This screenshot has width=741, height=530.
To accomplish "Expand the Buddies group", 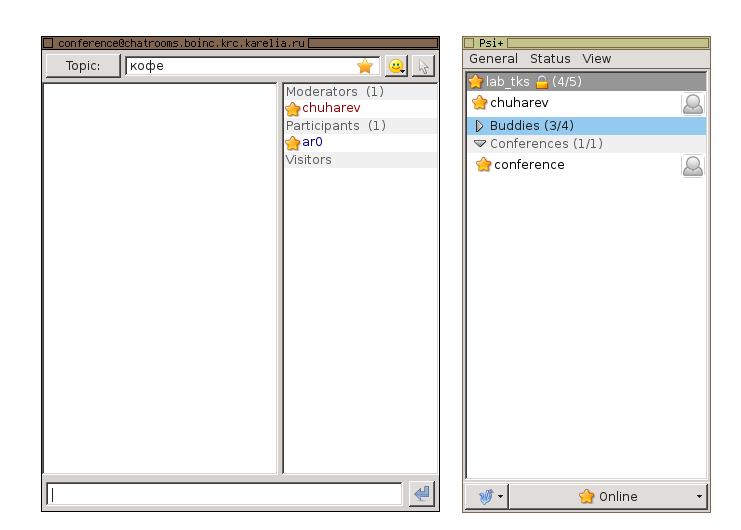I will pos(479,126).
